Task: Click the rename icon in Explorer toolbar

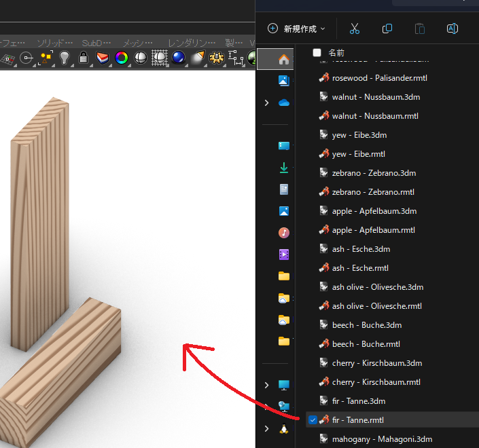Action: coord(452,29)
